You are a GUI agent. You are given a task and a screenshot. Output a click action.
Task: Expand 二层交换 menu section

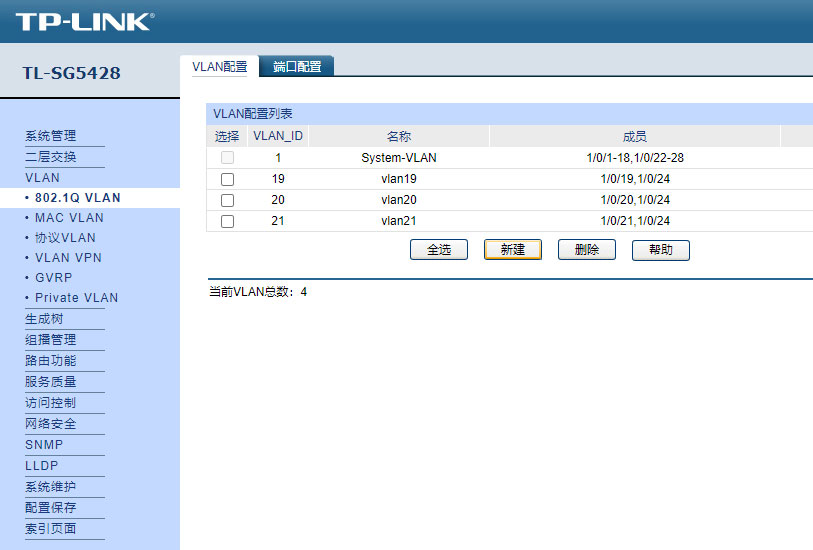51,157
